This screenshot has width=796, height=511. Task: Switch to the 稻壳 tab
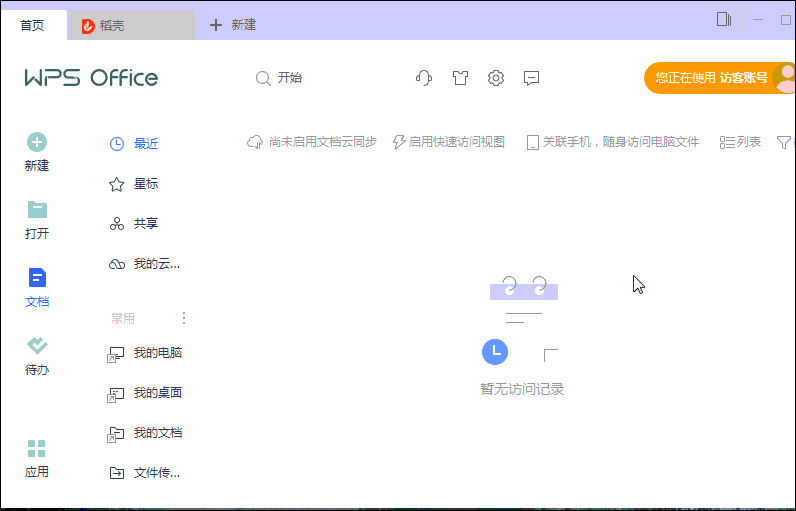click(x=132, y=25)
